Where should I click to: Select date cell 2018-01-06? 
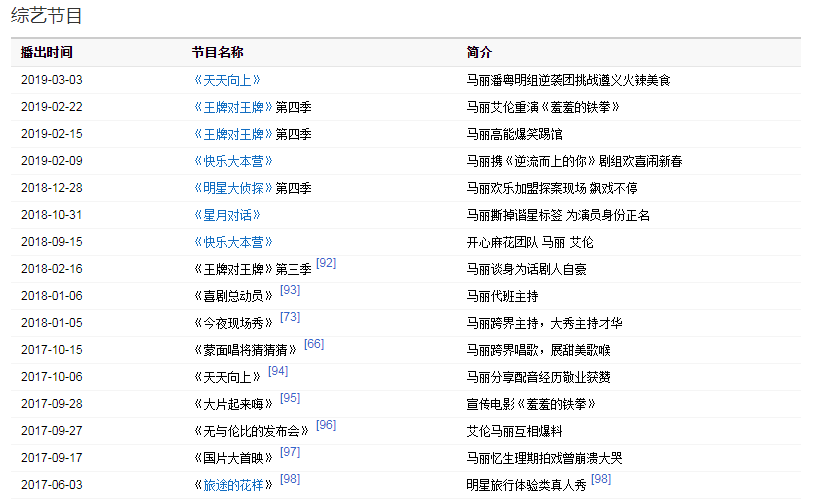51,296
